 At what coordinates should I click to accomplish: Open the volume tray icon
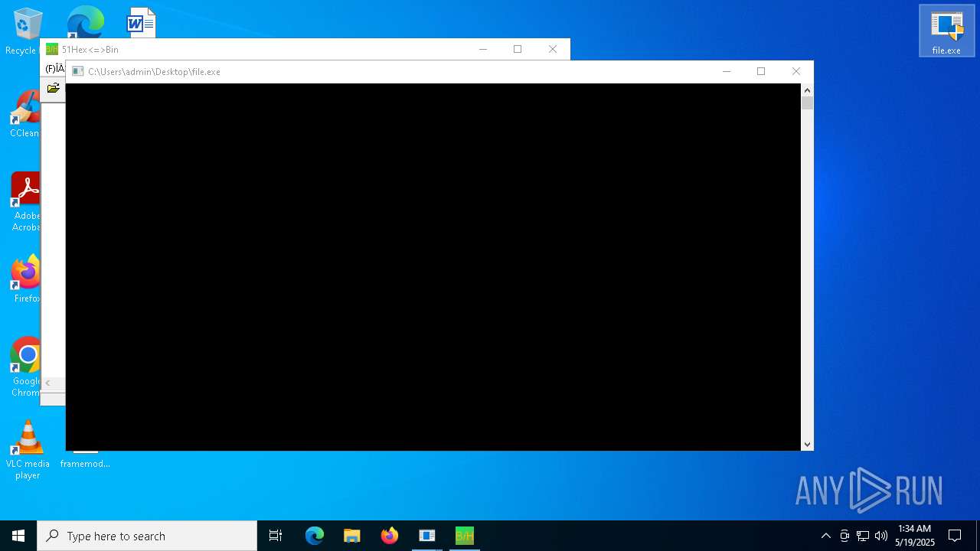coord(881,536)
